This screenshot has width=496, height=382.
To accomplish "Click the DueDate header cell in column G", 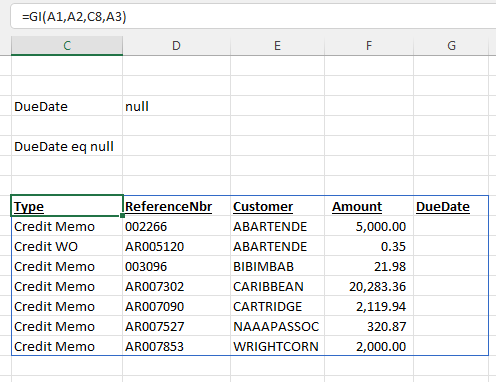I will (x=451, y=206).
